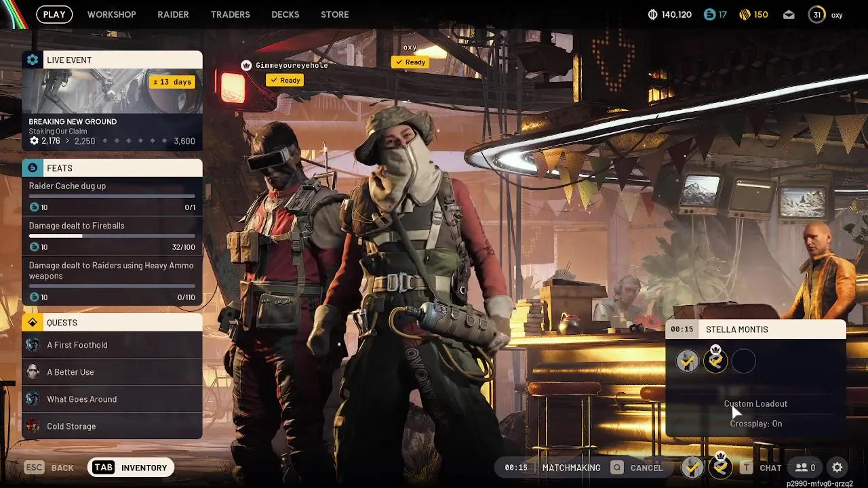The width and height of the screenshot is (868, 488).
Task: Click the gold token icon beside 150
Action: point(744,14)
